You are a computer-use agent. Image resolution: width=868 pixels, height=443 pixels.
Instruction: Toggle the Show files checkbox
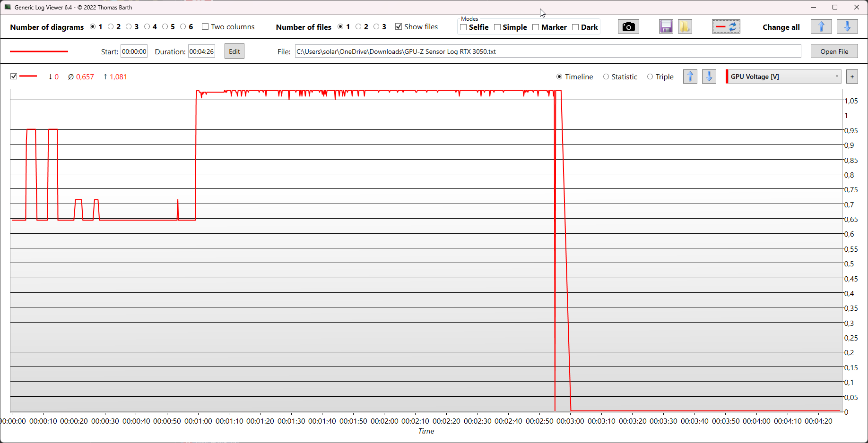click(x=399, y=27)
